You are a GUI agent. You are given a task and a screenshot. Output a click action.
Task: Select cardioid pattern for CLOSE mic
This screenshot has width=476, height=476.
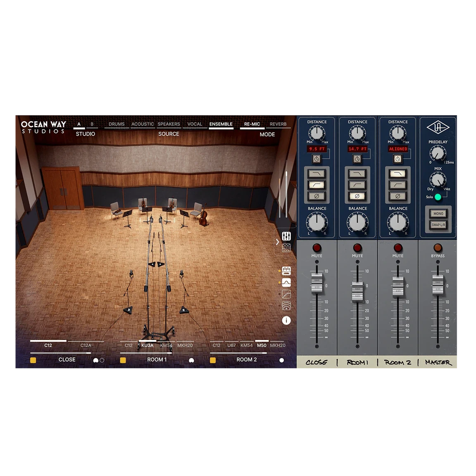click(95, 360)
